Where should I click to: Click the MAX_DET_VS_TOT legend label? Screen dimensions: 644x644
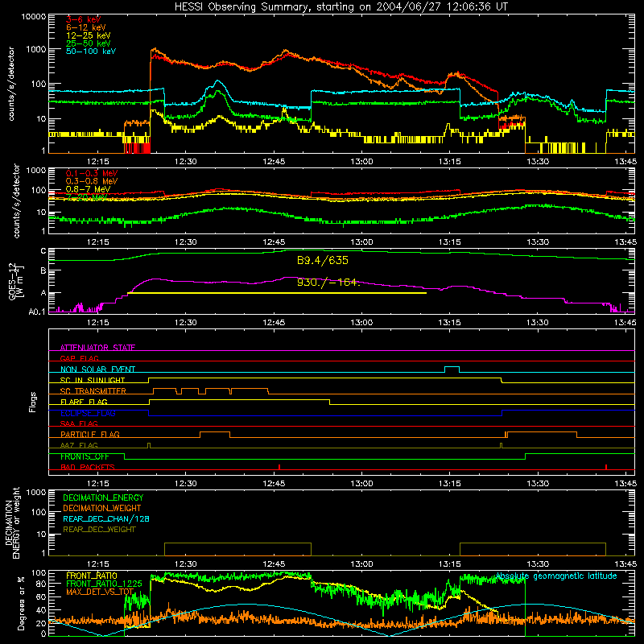100,592
